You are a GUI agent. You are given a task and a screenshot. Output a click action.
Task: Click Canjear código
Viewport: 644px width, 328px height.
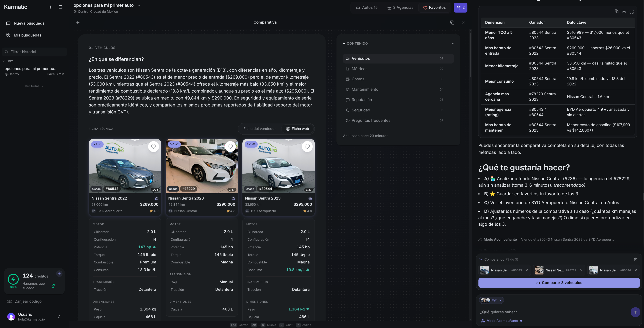(24, 302)
